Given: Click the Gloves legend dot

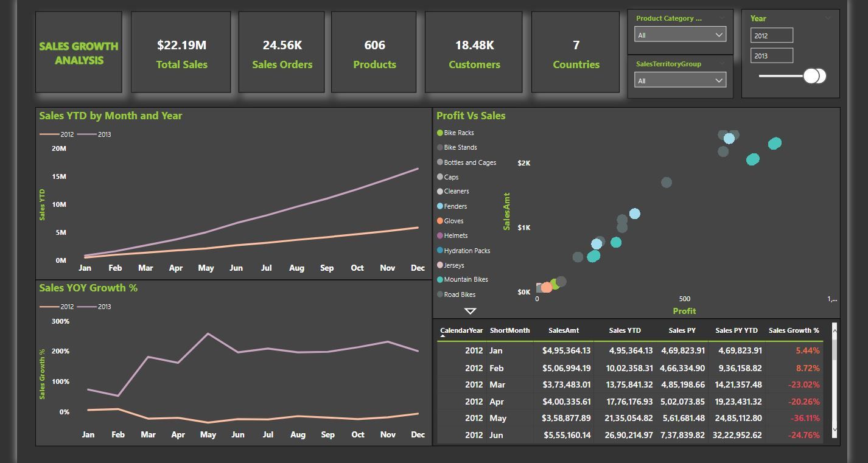Looking at the screenshot, I should click(440, 221).
